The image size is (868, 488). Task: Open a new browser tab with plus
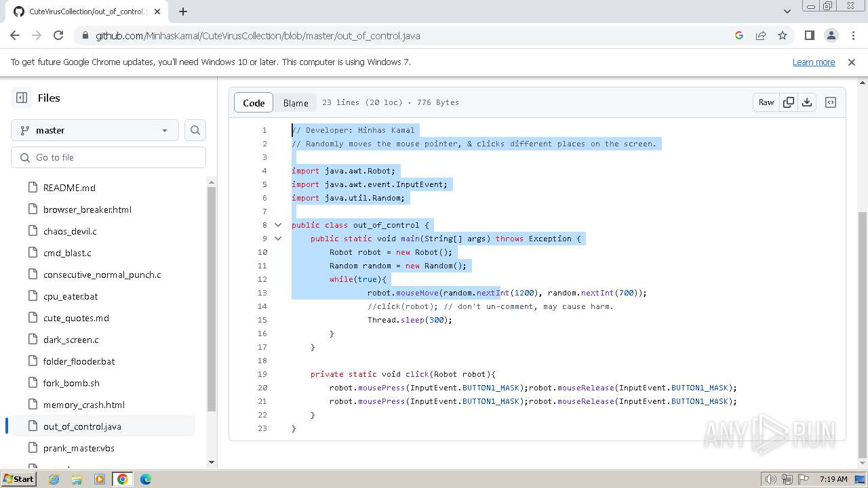(x=183, y=12)
